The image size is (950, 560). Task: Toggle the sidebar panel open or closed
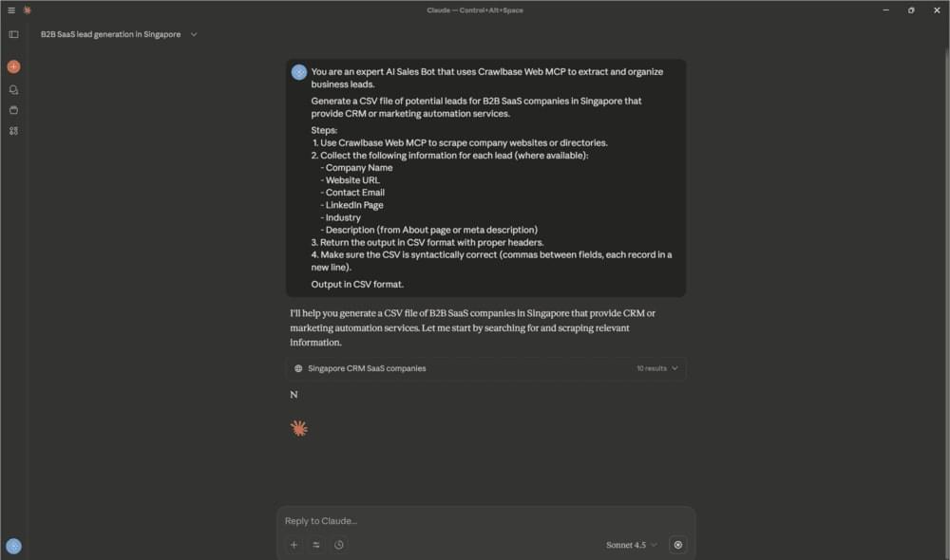[13, 34]
